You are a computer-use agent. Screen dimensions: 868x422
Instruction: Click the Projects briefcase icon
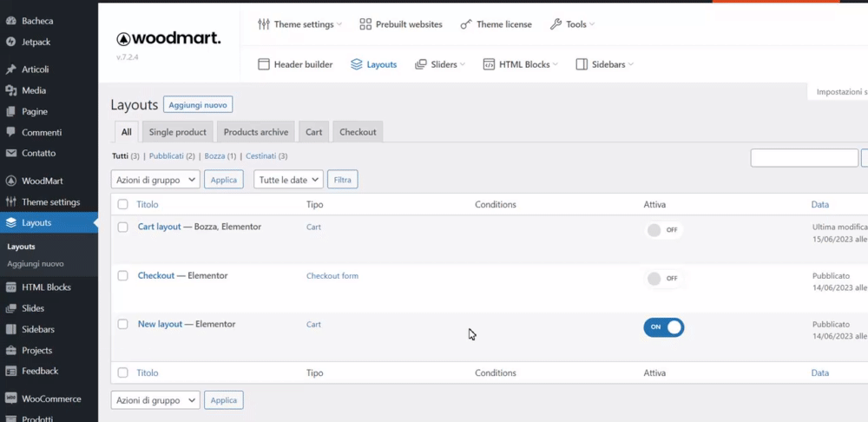pos(10,351)
